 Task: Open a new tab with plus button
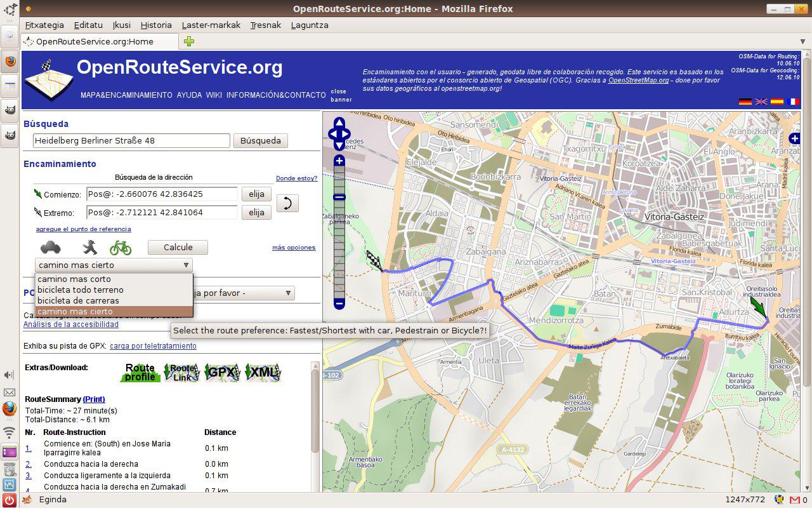tap(189, 42)
